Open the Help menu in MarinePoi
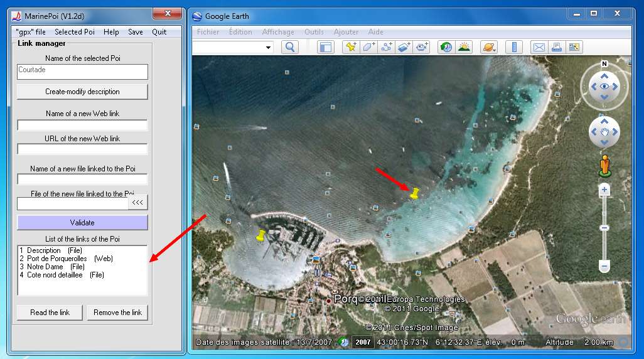Screen dimensions: 644x359 111,32
